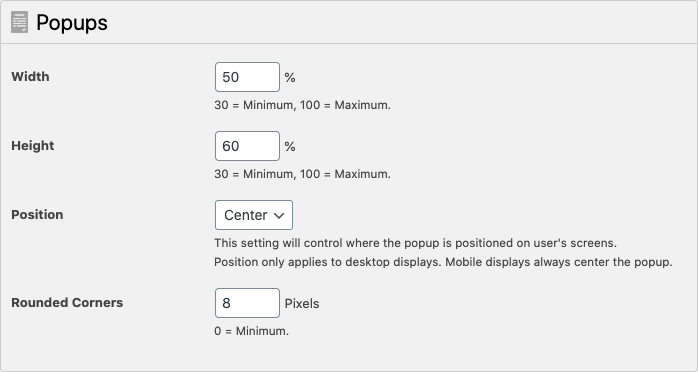Image resolution: width=698 pixels, height=372 pixels.
Task: Focus the Width percentage input field
Action: [x=247, y=77]
